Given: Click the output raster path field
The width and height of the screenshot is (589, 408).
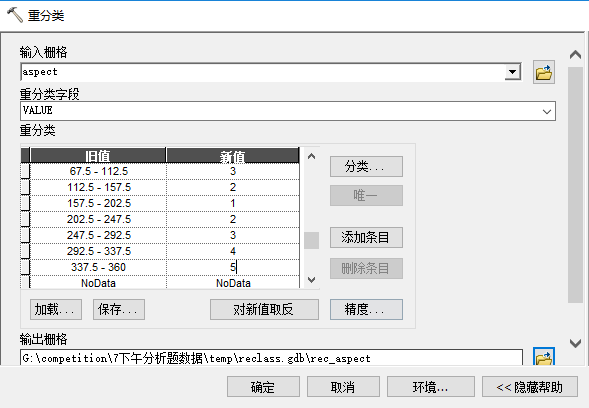Looking at the screenshot, I should coord(272,358).
